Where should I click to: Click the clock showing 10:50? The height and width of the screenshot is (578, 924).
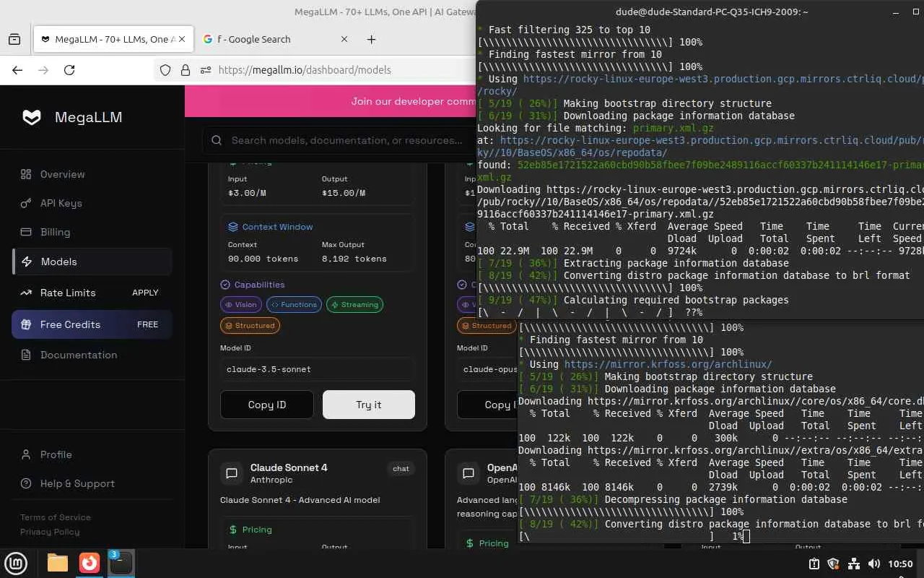(x=901, y=564)
